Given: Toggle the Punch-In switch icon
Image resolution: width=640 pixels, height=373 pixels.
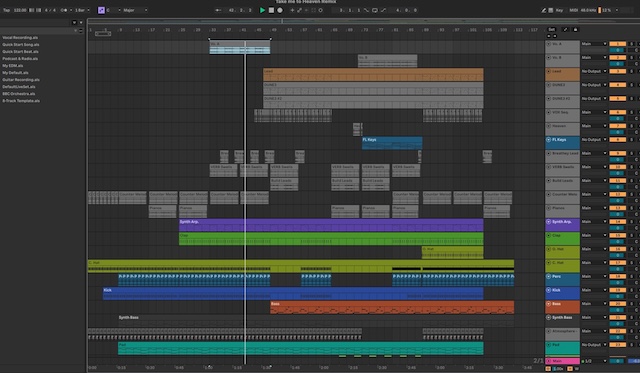Looking at the screenshot, I should (x=366, y=10).
